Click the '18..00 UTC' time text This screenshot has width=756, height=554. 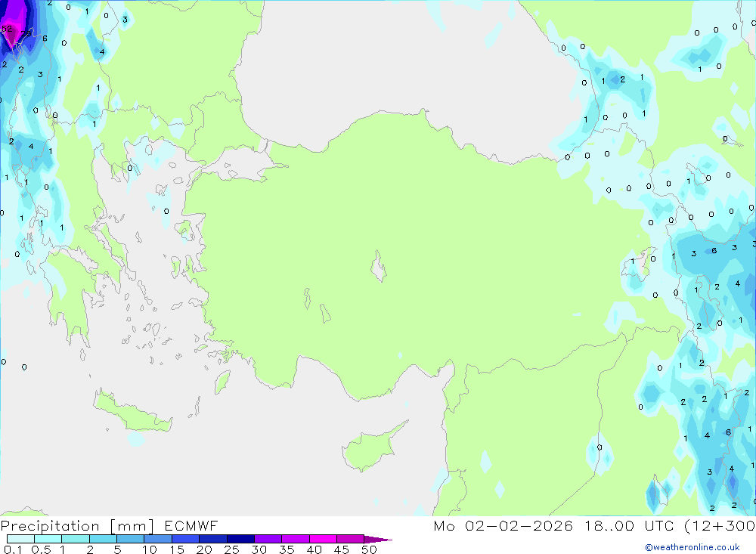[x=629, y=526]
